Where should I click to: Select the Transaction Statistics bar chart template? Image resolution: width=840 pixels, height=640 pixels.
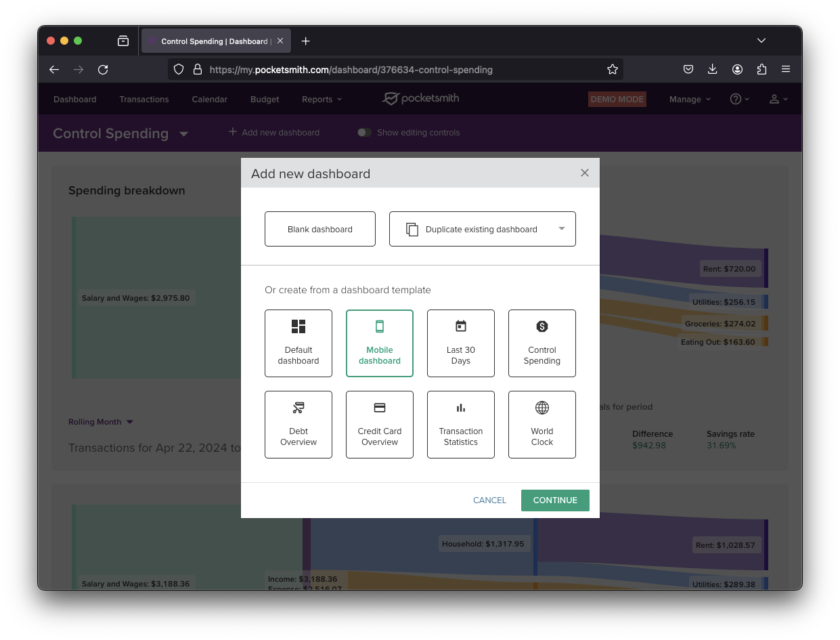[x=461, y=424]
